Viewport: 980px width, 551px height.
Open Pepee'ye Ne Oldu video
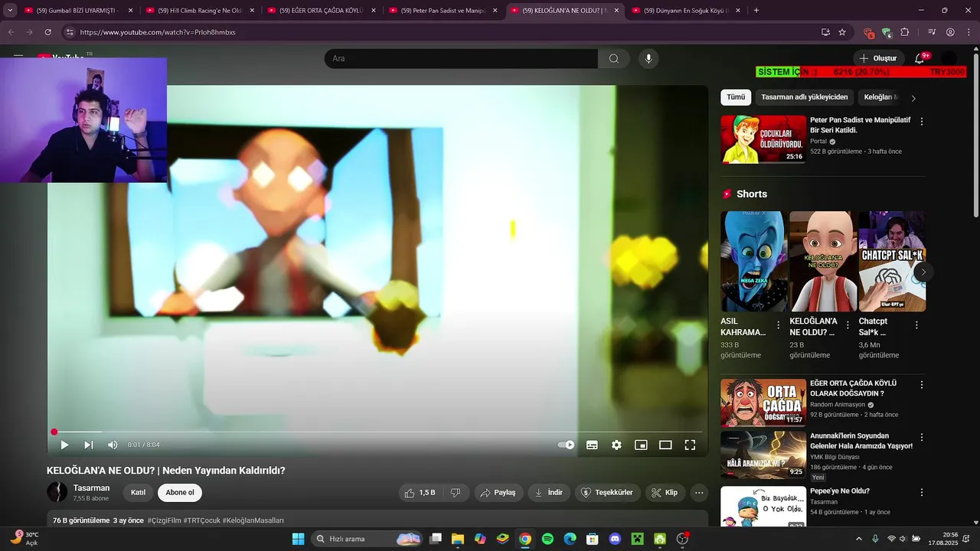[x=763, y=507]
